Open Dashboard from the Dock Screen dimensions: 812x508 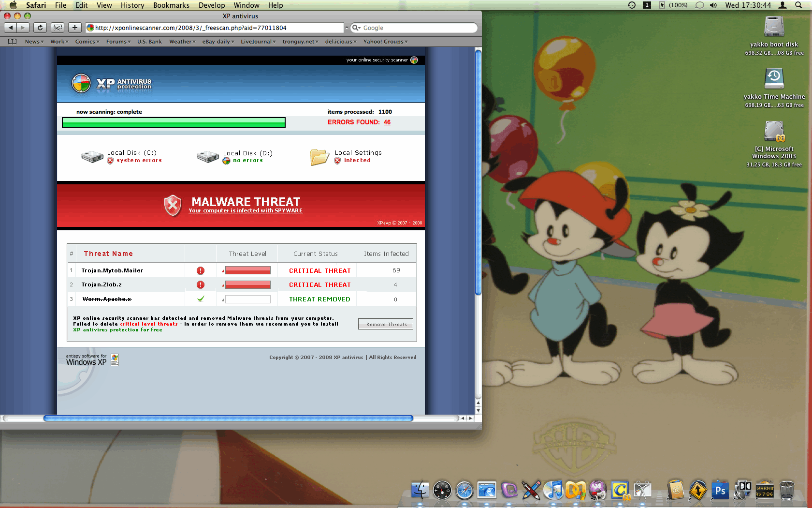point(442,490)
